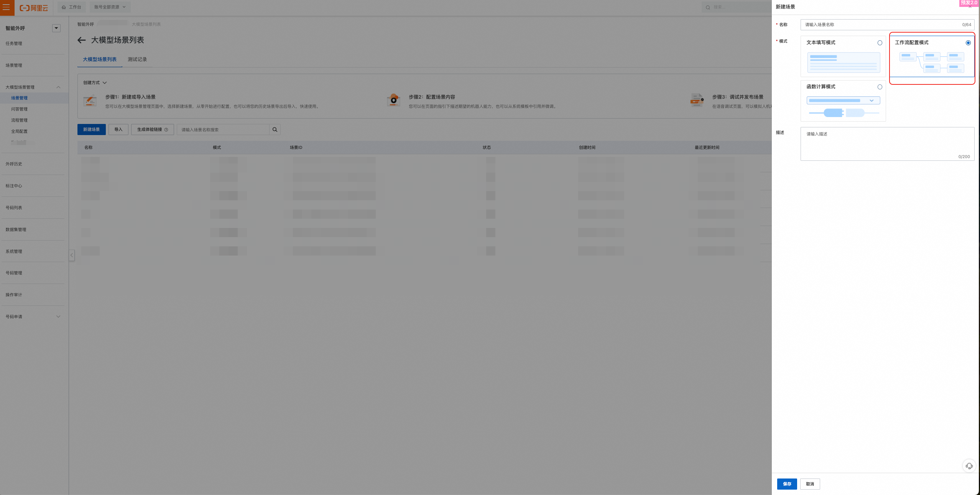The height and width of the screenshot is (495, 980).
Task: Click the 新建场景 button
Action: pos(91,130)
